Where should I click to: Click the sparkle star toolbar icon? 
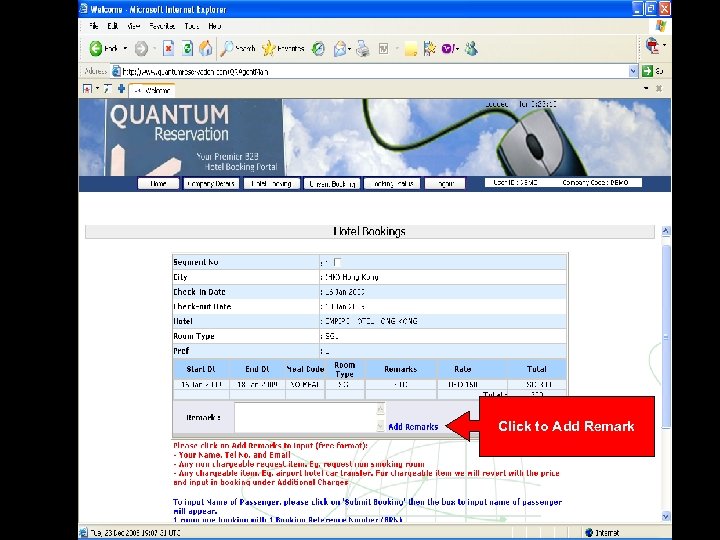(430, 48)
